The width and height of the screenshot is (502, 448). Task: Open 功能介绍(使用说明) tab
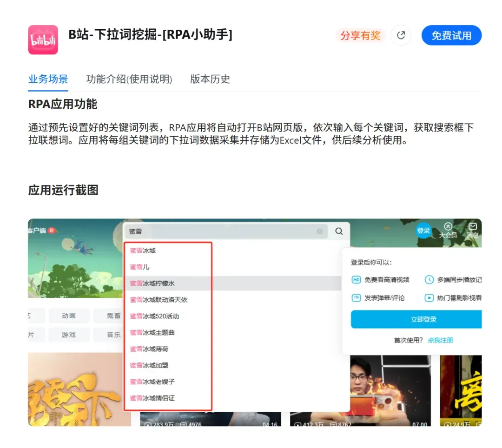129,79
